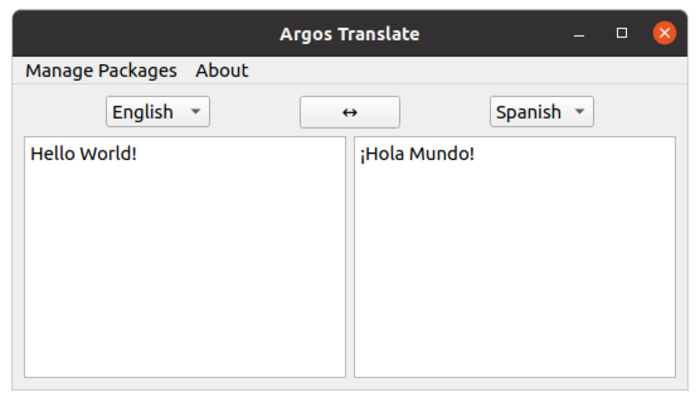Screen dimensions: 700x402
Task: Maximize the Argos Translate window
Action: coord(622,34)
